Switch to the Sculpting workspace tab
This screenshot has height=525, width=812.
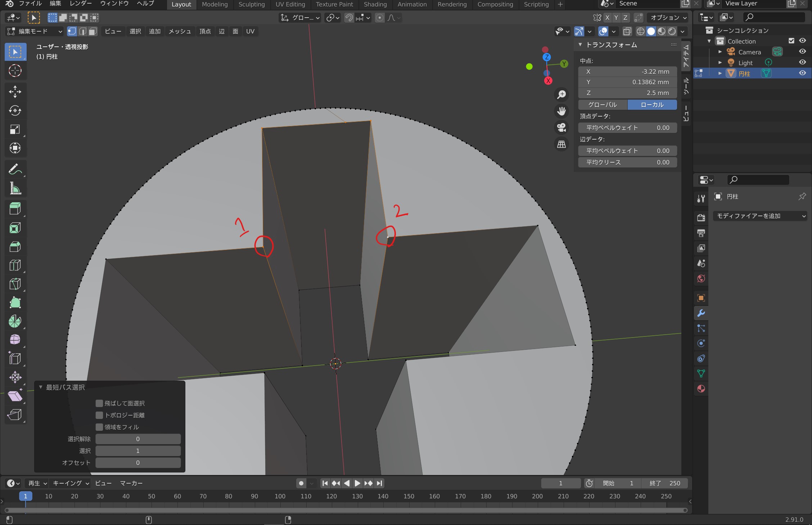251,4
